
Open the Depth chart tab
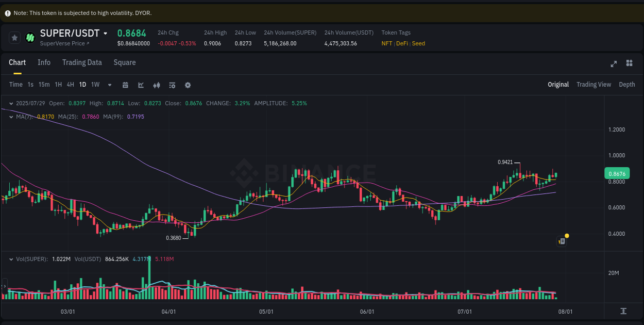click(x=627, y=84)
